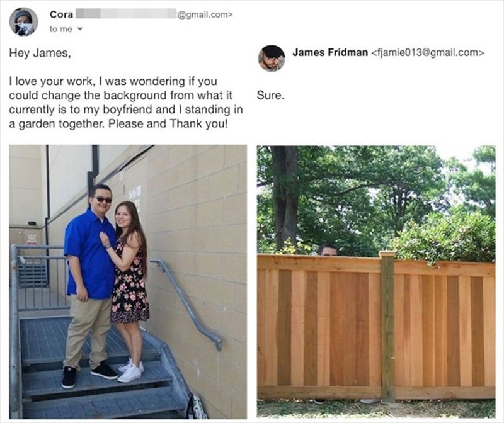Open the wooden fence photo attachment

point(376,281)
